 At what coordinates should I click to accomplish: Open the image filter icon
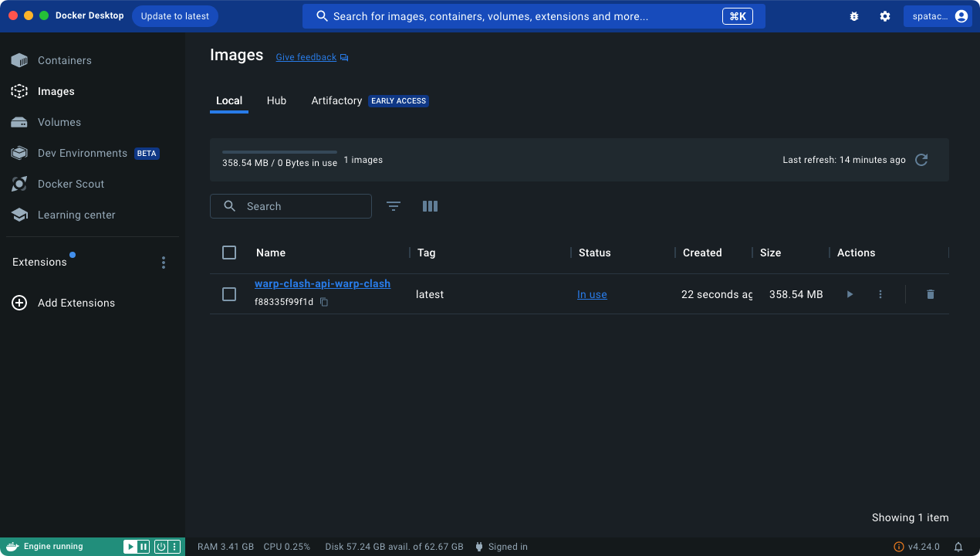point(394,206)
